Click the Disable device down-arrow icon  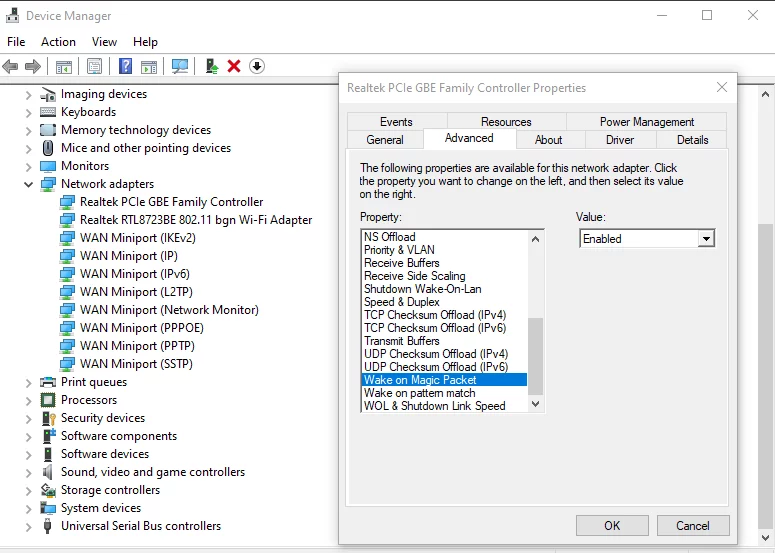pos(257,66)
